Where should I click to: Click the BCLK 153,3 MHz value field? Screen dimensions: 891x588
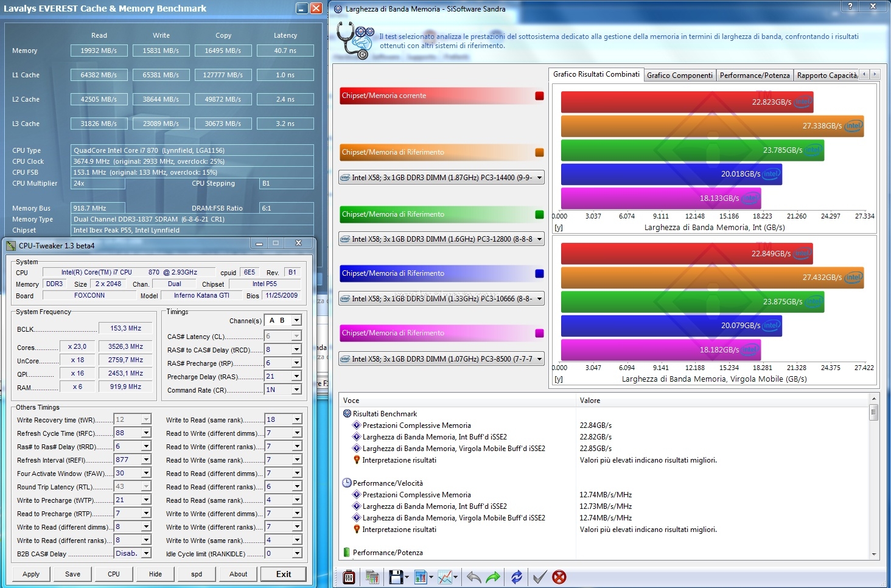pyautogui.click(x=125, y=328)
